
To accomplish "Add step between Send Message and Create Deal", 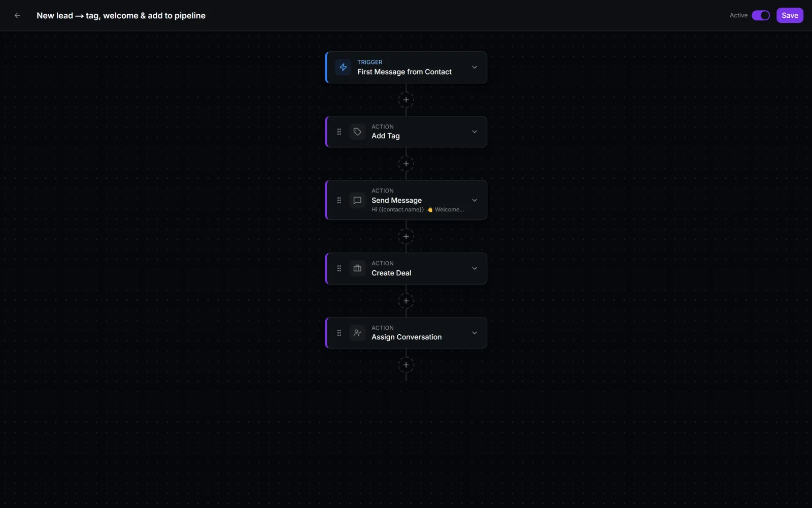I will pyautogui.click(x=406, y=236).
